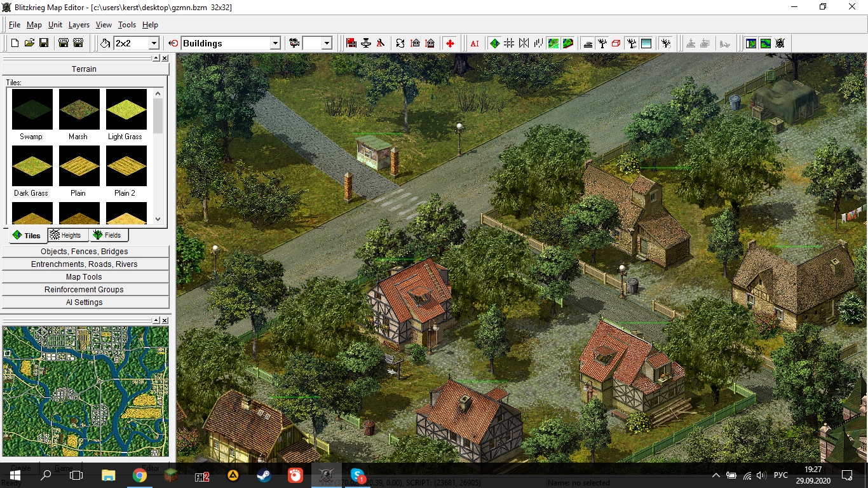Click the movie camera icon in toolbar
The width and height of the screenshot is (868, 488).
click(x=294, y=43)
